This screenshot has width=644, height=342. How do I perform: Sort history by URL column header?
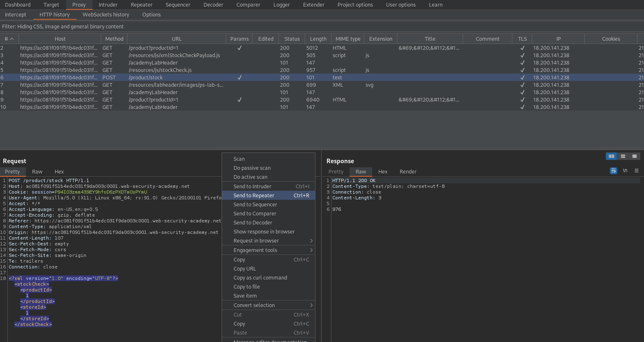(177, 39)
